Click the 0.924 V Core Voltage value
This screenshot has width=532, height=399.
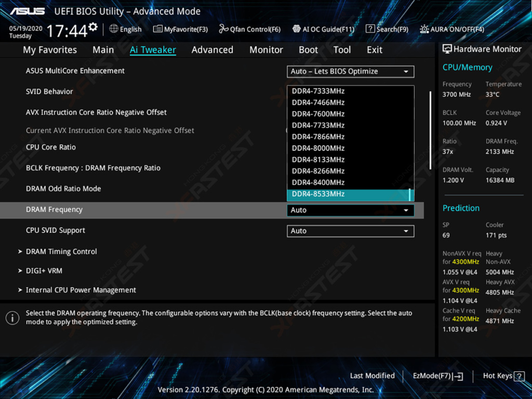[x=496, y=123]
